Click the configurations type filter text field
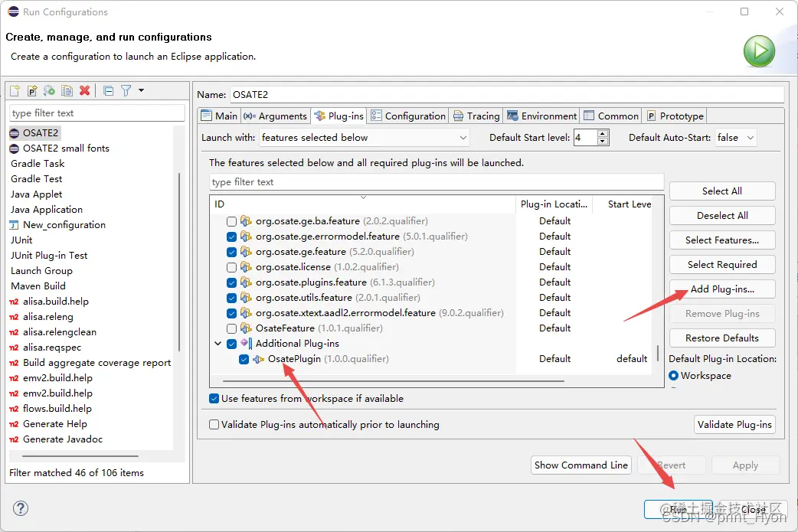The width and height of the screenshot is (798, 532). click(x=96, y=113)
